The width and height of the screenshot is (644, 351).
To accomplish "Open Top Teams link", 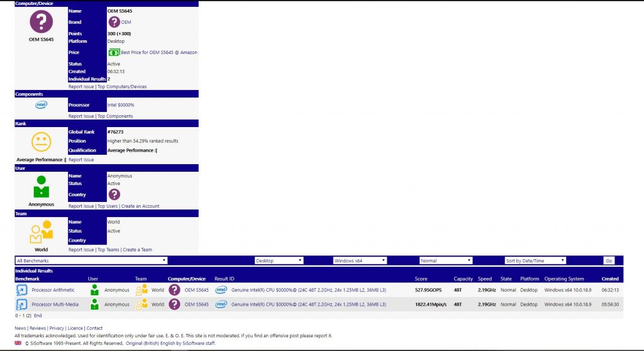I will [x=108, y=250].
